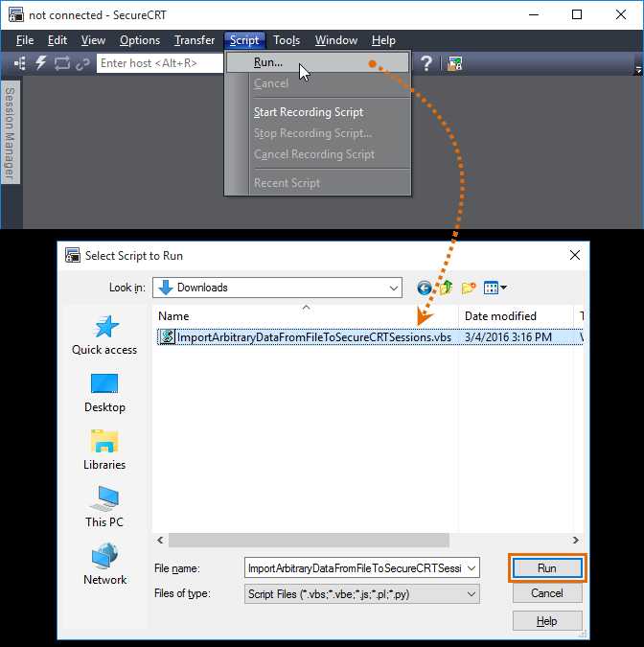644x647 pixels.
Task: Open Quick access in places bar
Action: click(x=104, y=335)
